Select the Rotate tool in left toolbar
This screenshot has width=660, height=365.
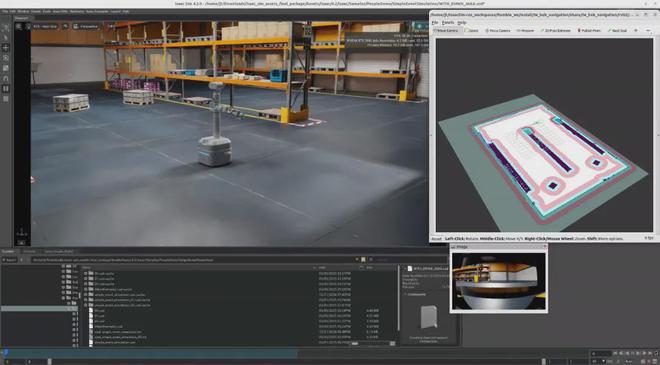[6, 58]
